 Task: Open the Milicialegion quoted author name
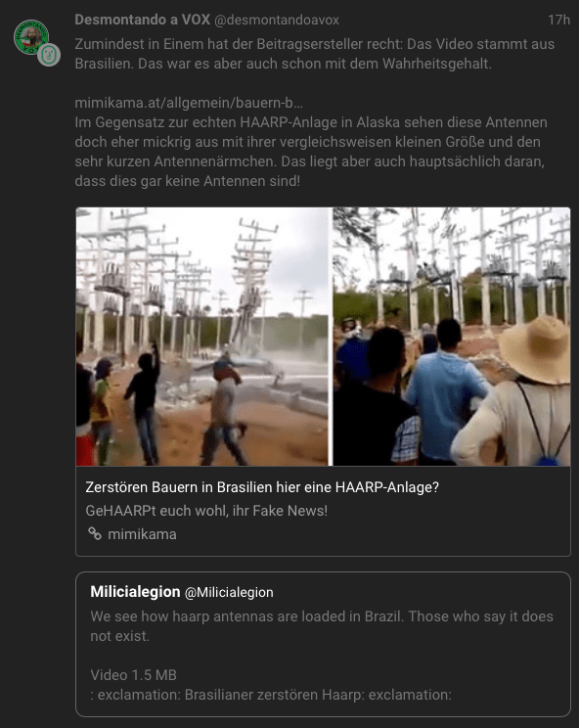pyautogui.click(x=135, y=591)
